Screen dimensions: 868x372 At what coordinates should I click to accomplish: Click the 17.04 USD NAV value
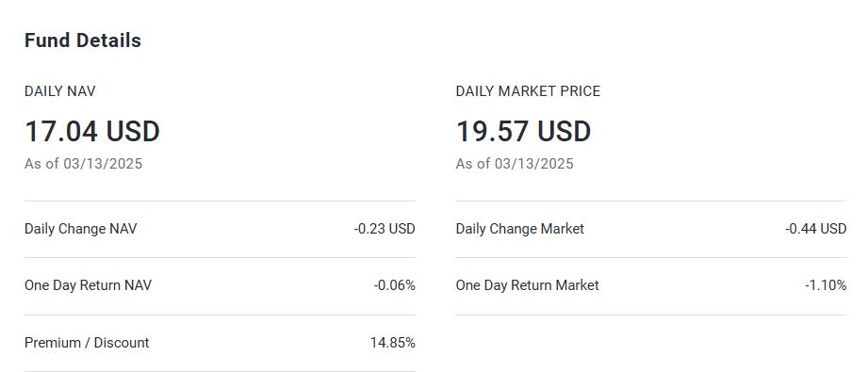click(92, 132)
